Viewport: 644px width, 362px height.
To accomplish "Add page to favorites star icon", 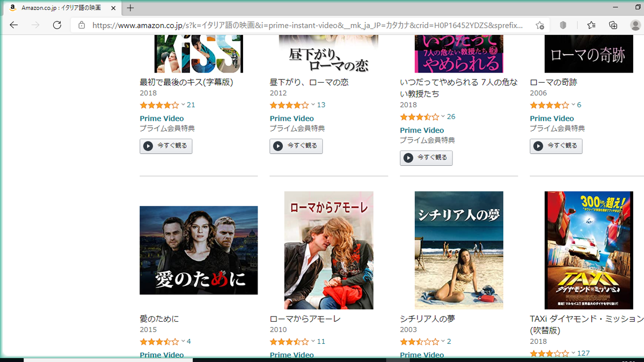I will (540, 25).
